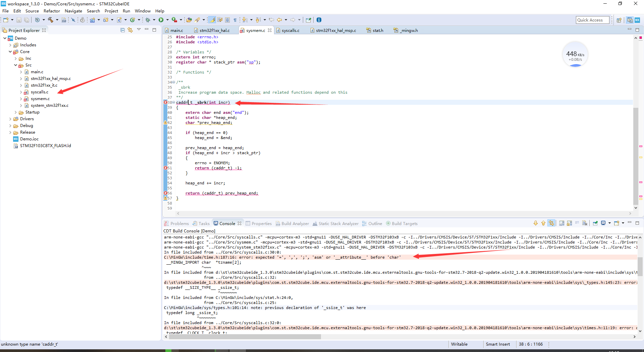644x352 pixels.
Task: Collapse the Core folder in tree
Action: (x=10, y=51)
